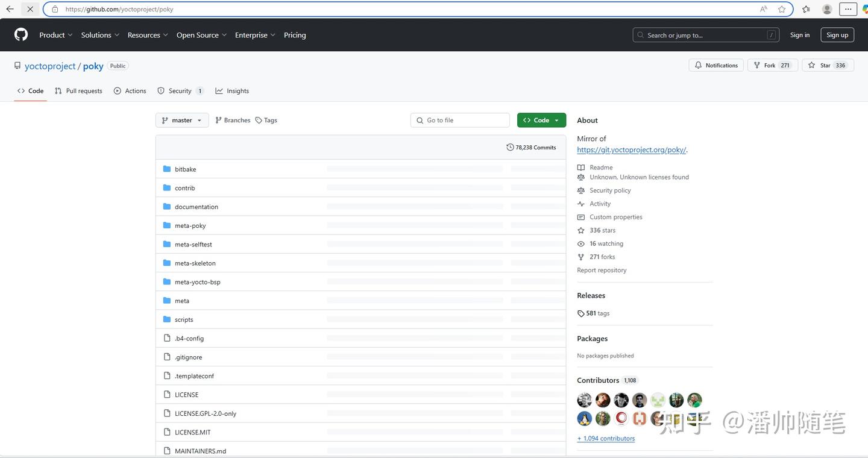
Task: Open the Pricing page link
Action: point(295,35)
